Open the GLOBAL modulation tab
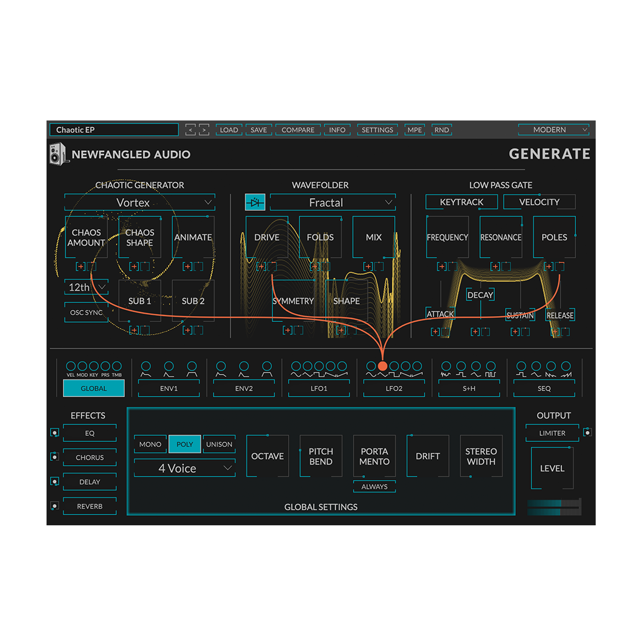 coord(94,388)
